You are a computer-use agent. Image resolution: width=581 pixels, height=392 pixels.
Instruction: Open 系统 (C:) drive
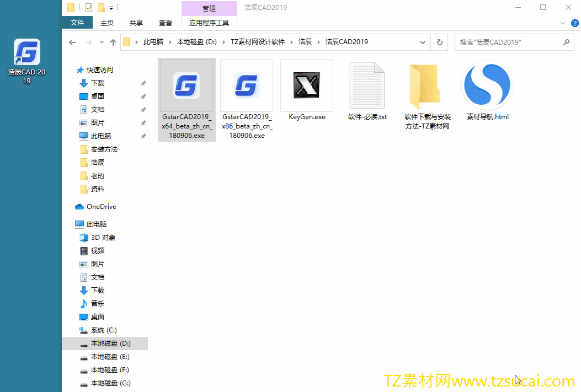tap(104, 330)
